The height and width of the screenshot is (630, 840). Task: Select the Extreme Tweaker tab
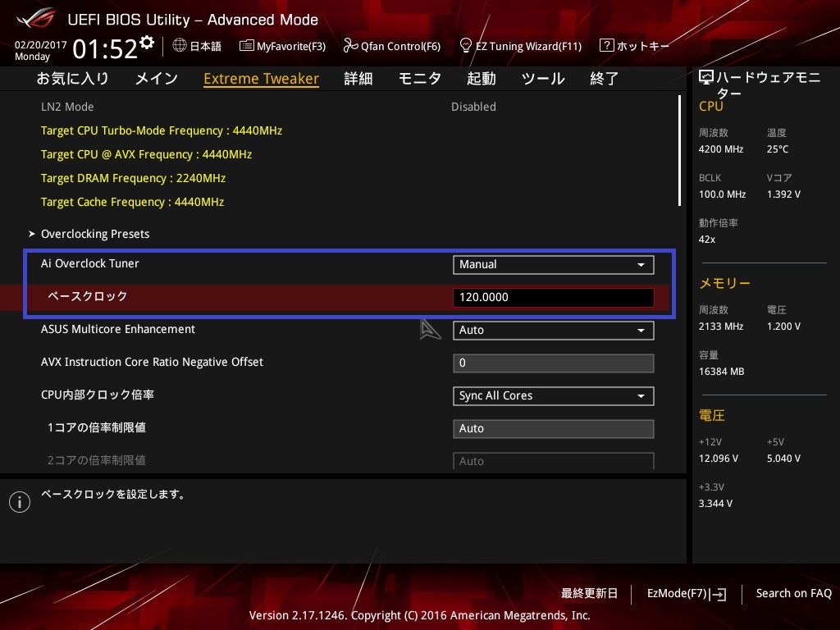point(262,79)
